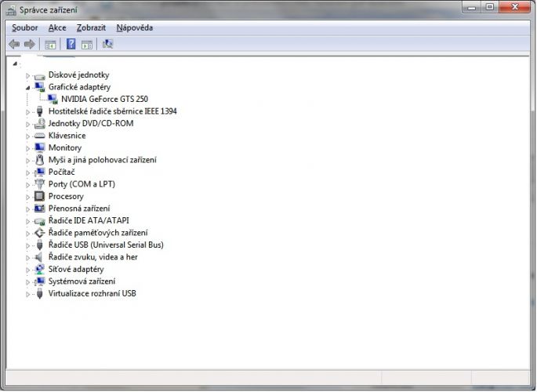This screenshot has width=537, height=392.
Task: Select the Přenosná zařízení row
Action: click(79, 209)
